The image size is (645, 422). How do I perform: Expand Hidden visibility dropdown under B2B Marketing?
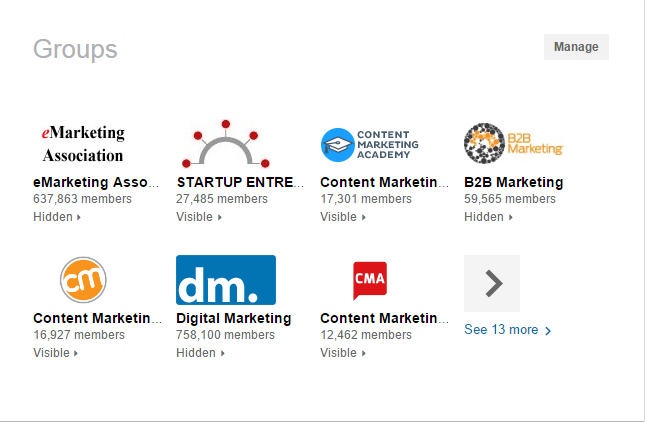click(488, 217)
